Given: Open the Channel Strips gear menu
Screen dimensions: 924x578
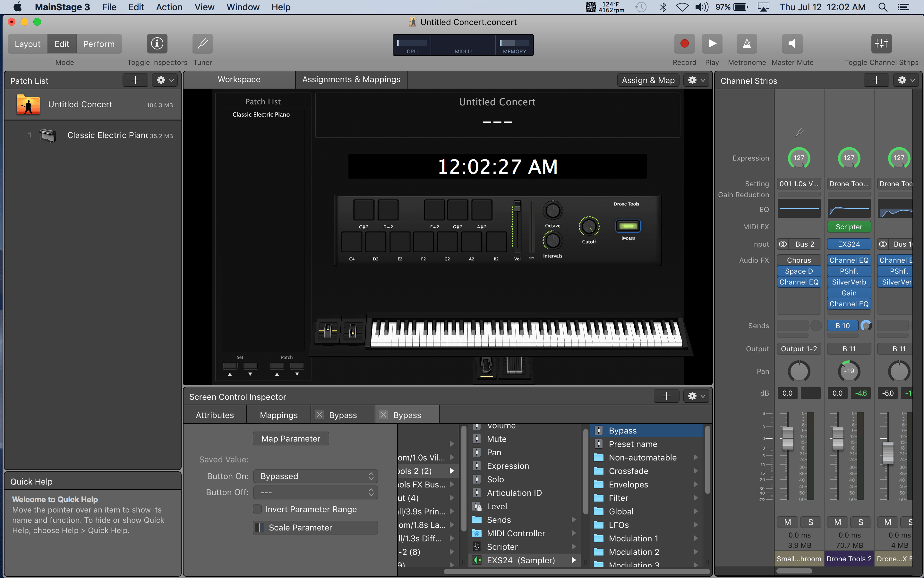Looking at the screenshot, I should coord(906,80).
